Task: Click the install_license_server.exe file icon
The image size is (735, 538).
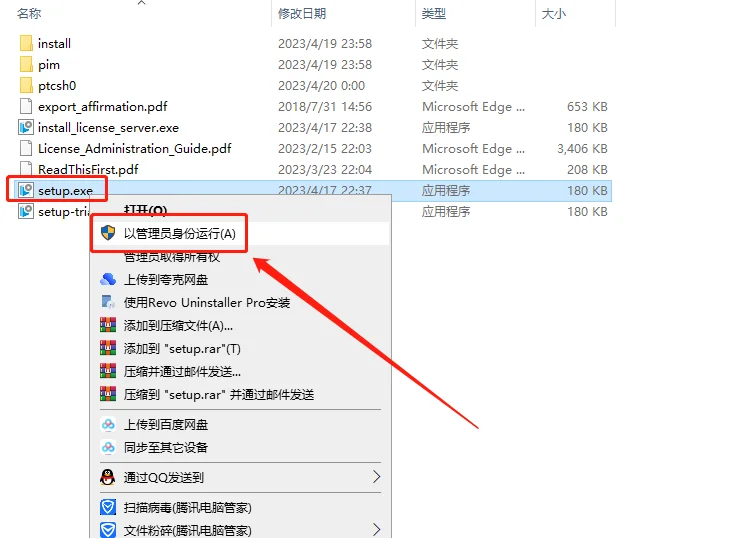Action: click(x=26, y=127)
